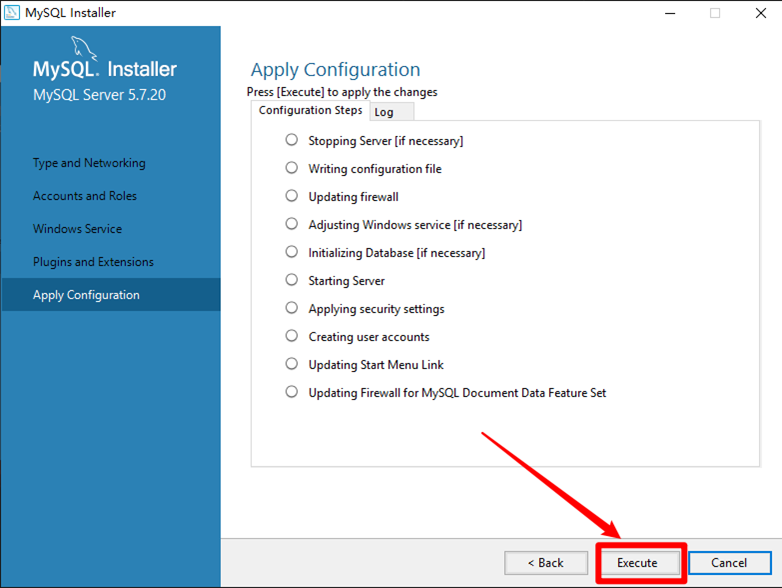Close the MySQL Installer window
Screen dimensions: 782x588
tap(761, 13)
